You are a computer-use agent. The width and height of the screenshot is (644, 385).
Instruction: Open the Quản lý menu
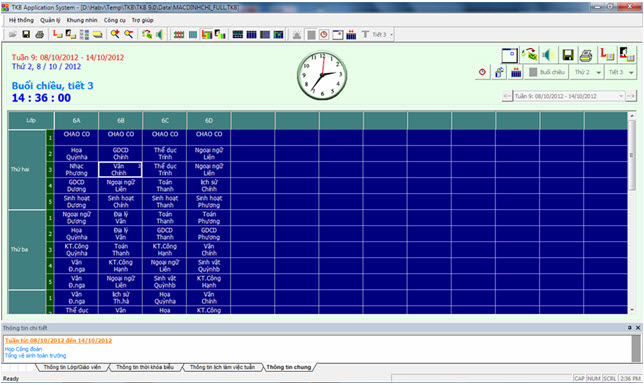tap(50, 20)
